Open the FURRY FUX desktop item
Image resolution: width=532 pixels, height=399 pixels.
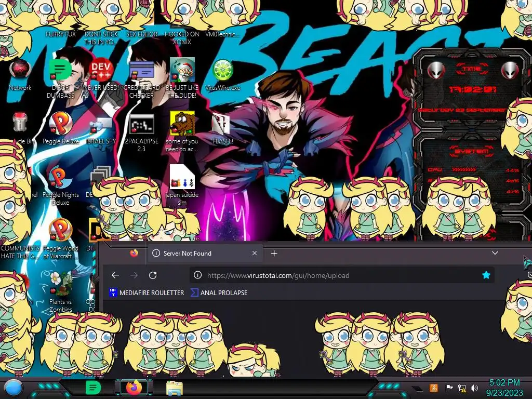coord(61,34)
